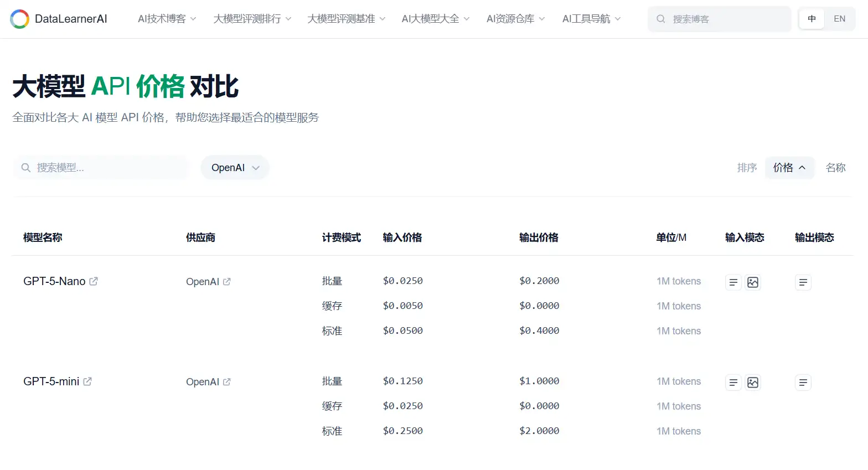
Task: Switch language to EN
Action: (x=839, y=19)
